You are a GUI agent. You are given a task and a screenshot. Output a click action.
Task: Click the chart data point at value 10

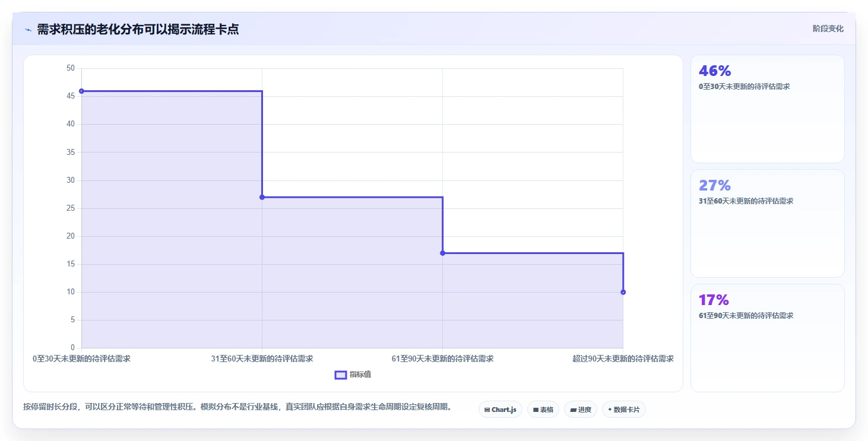623,292
